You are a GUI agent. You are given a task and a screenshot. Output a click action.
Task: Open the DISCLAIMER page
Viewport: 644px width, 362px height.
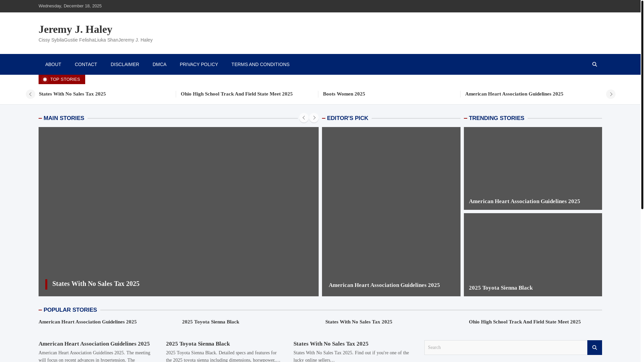125,64
